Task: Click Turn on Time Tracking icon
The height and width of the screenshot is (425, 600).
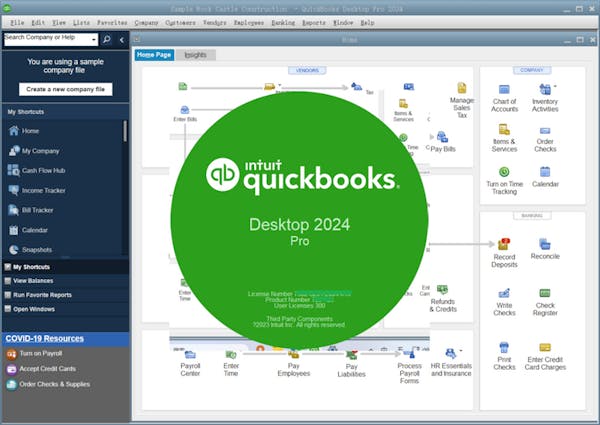Action: [x=504, y=172]
